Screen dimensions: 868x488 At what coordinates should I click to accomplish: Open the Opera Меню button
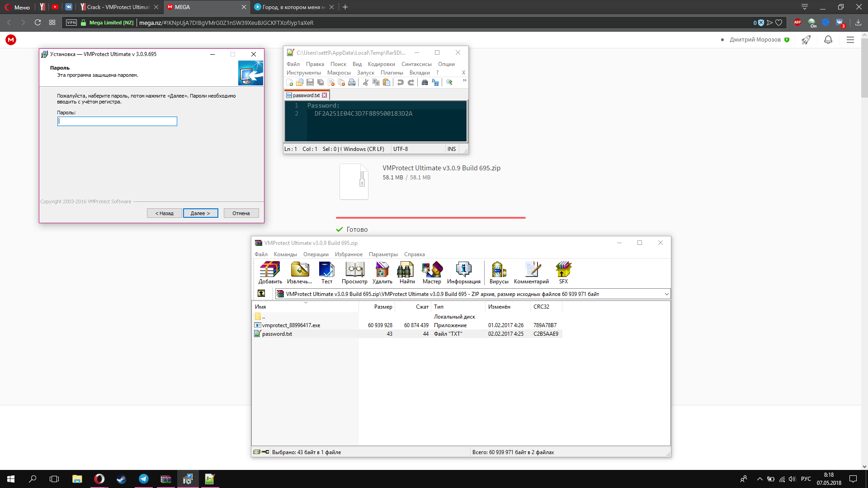coord(17,7)
